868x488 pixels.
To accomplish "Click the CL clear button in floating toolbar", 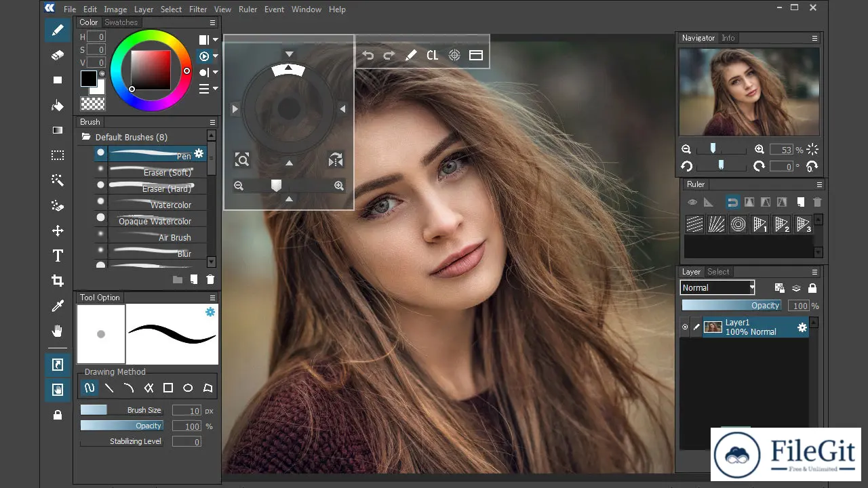I will click(433, 56).
